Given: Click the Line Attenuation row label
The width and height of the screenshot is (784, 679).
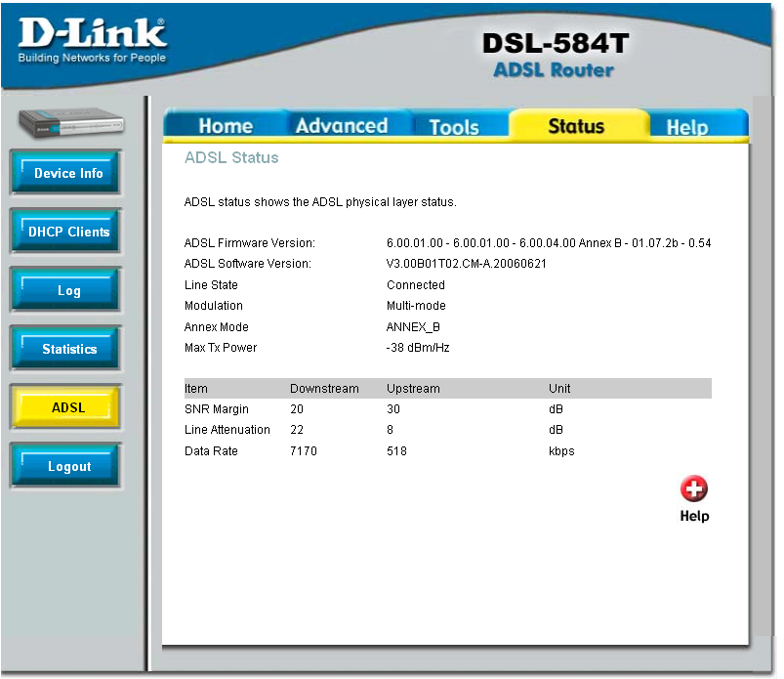Looking at the screenshot, I should click(x=227, y=429).
